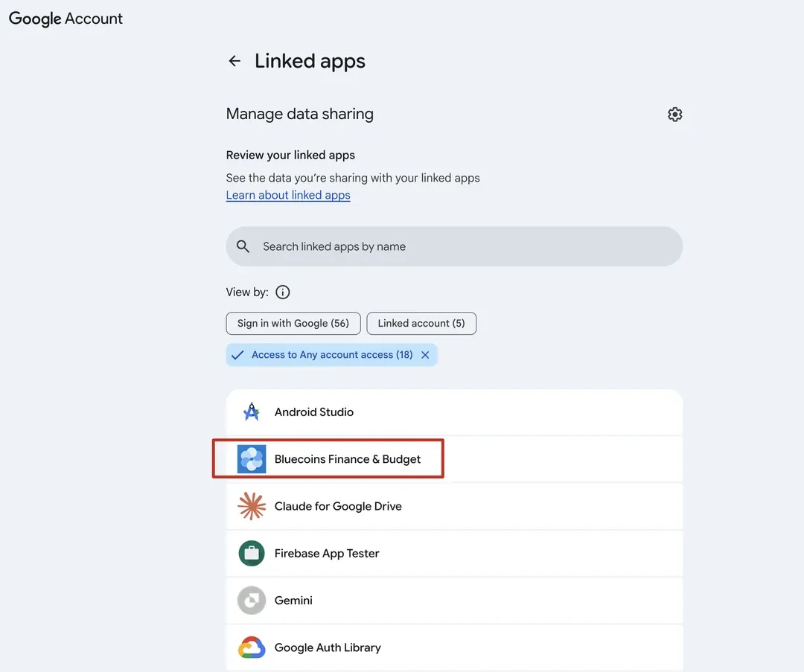
Task: Open Claude for Google Drive details
Action: 454,506
